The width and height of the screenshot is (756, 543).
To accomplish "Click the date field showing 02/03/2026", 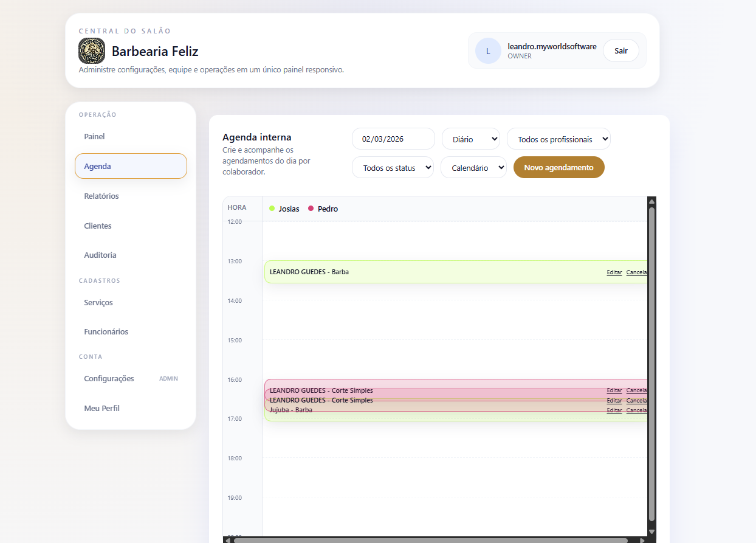I will point(393,139).
